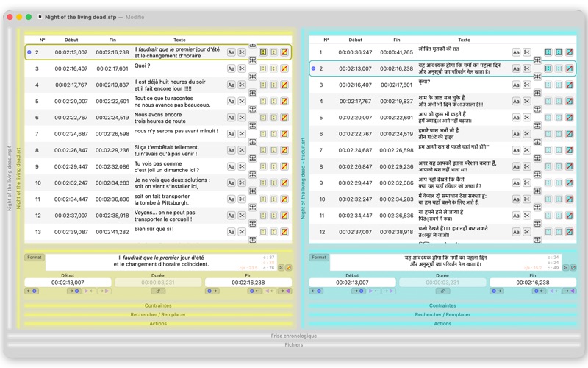Click the French subtitle text editor box
The width and height of the screenshot is (588, 368).
coord(161,261)
